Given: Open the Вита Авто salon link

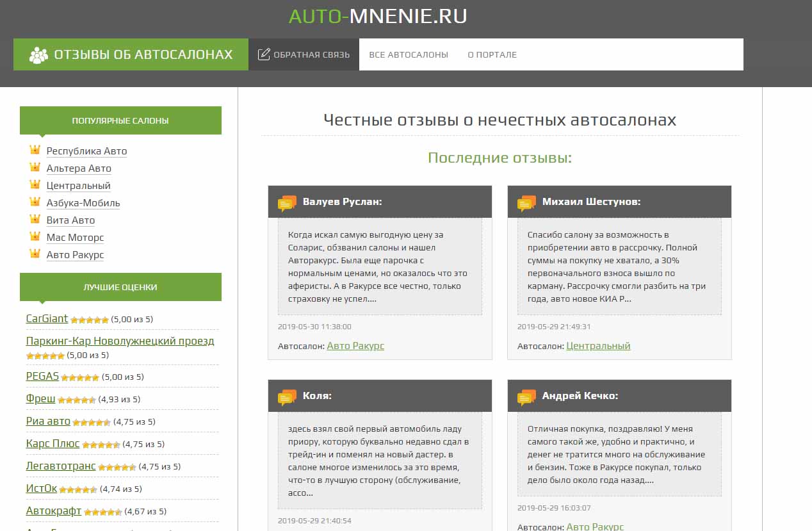Looking at the screenshot, I should (70, 220).
